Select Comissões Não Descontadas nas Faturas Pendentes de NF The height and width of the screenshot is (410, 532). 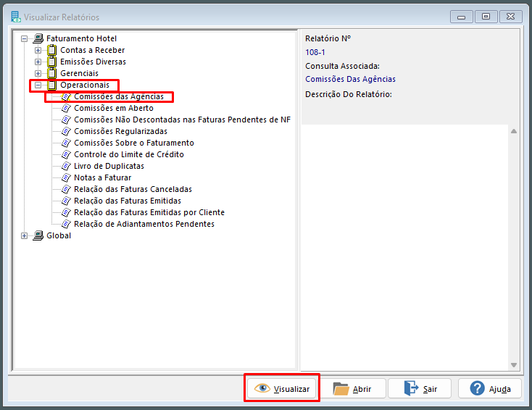(182, 120)
